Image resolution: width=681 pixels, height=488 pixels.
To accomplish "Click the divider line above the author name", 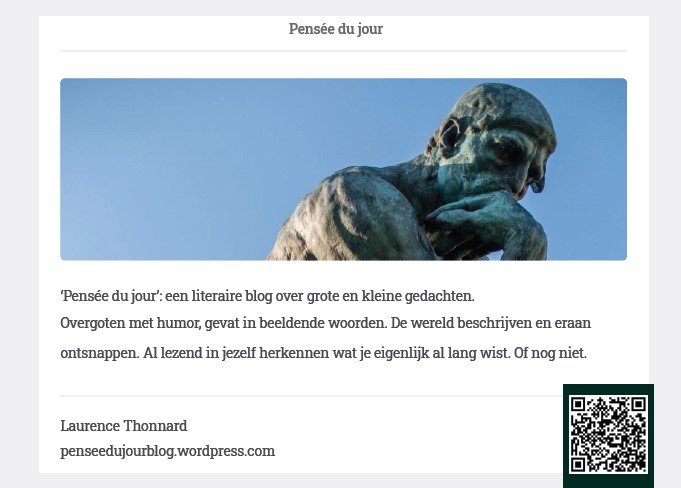I will [311, 396].
